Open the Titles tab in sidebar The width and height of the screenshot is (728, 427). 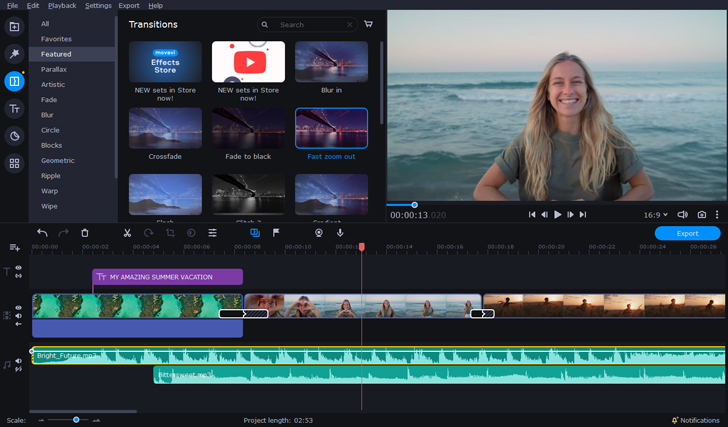click(14, 109)
